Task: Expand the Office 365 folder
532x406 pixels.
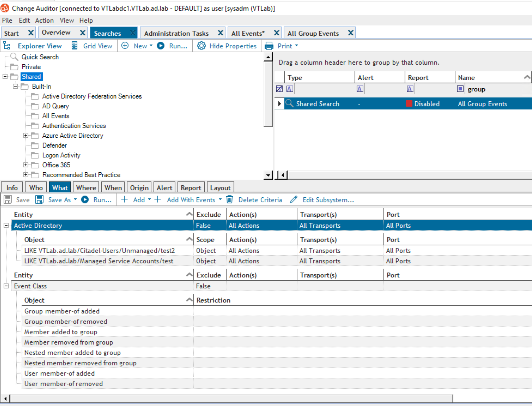Action: (x=26, y=165)
